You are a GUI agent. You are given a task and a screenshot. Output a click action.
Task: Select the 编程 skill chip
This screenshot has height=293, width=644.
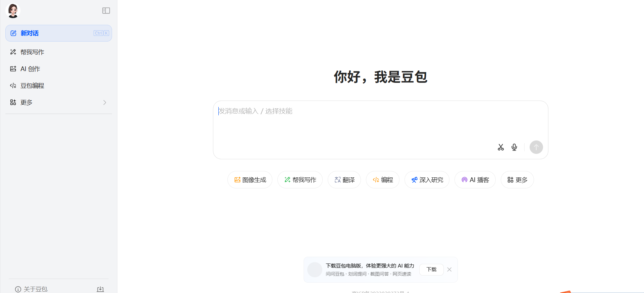(x=383, y=180)
